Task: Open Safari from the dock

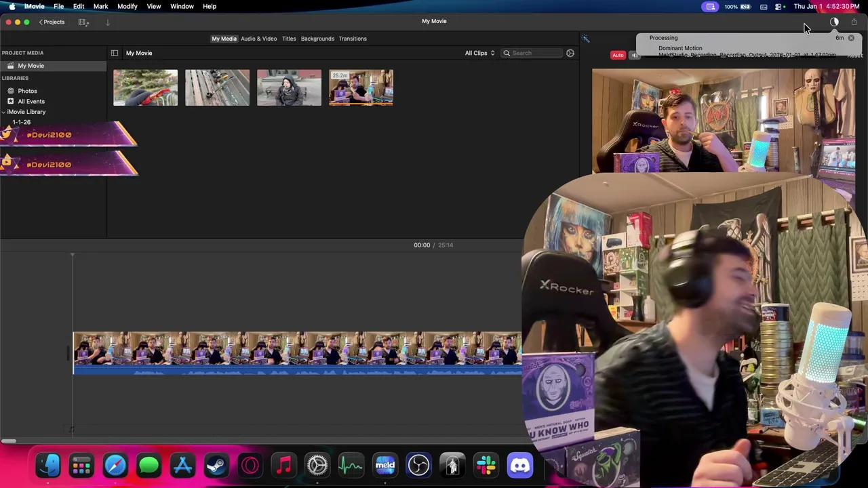Action: click(115, 466)
